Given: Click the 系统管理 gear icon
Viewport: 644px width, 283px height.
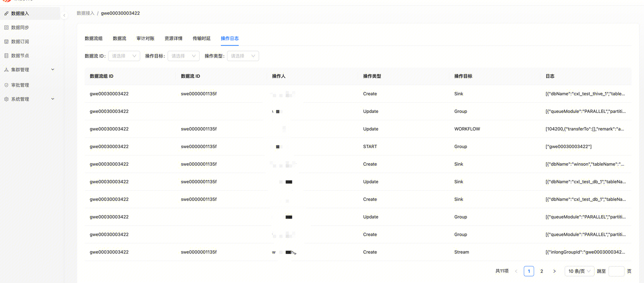Looking at the screenshot, I should (x=6, y=99).
